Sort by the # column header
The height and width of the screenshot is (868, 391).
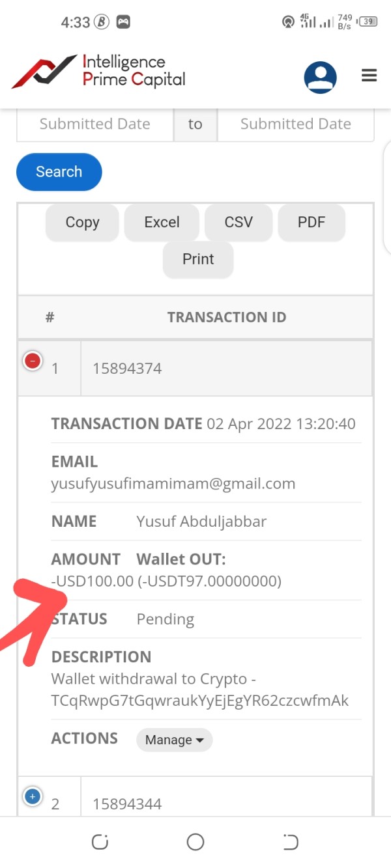click(x=50, y=317)
